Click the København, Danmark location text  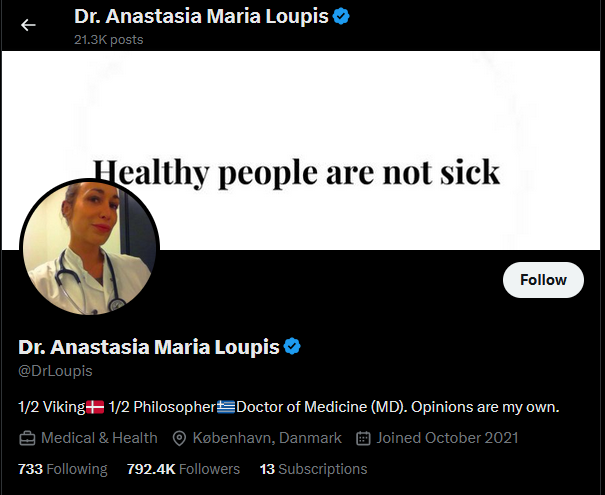tap(267, 438)
